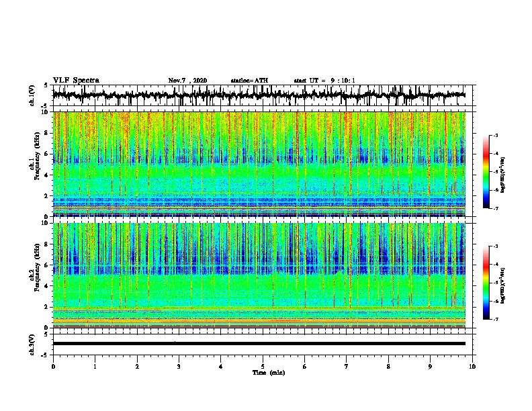Click the ch.1 spectrogram color scale bar

coord(486,172)
